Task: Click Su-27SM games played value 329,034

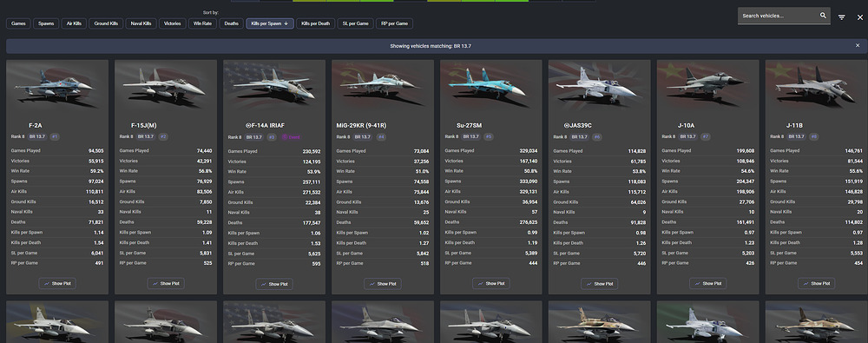Action: click(529, 151)
